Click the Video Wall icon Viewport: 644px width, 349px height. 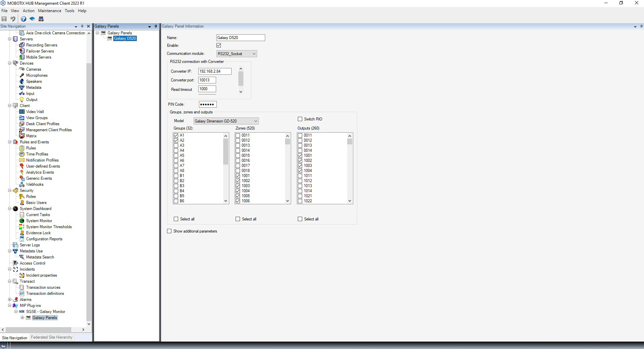pos(22,112)
